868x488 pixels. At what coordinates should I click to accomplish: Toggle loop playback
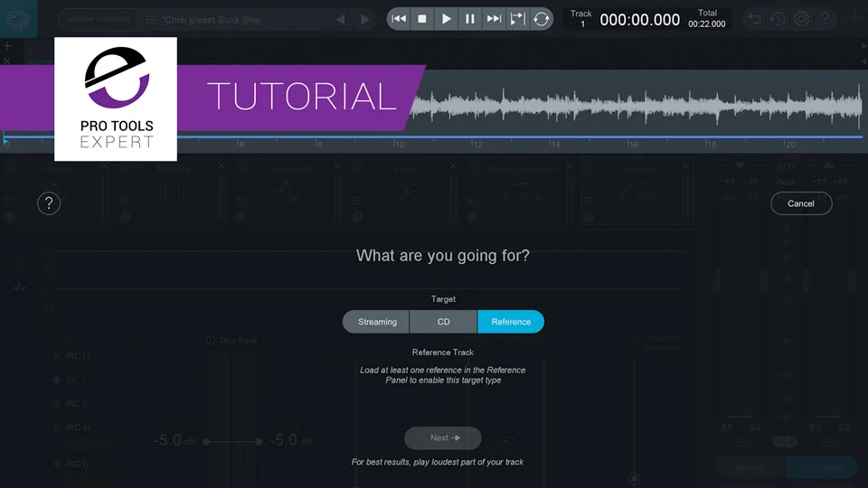tap(541, 19)
